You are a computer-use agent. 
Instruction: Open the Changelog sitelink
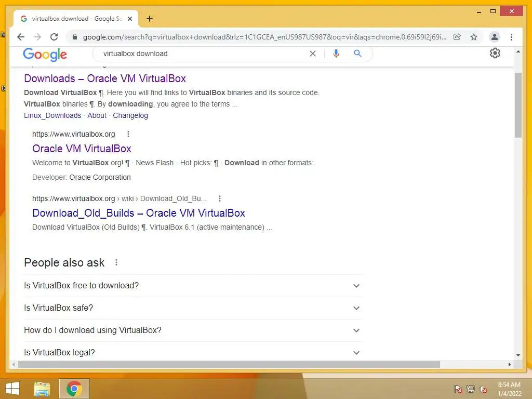(130, 115)
